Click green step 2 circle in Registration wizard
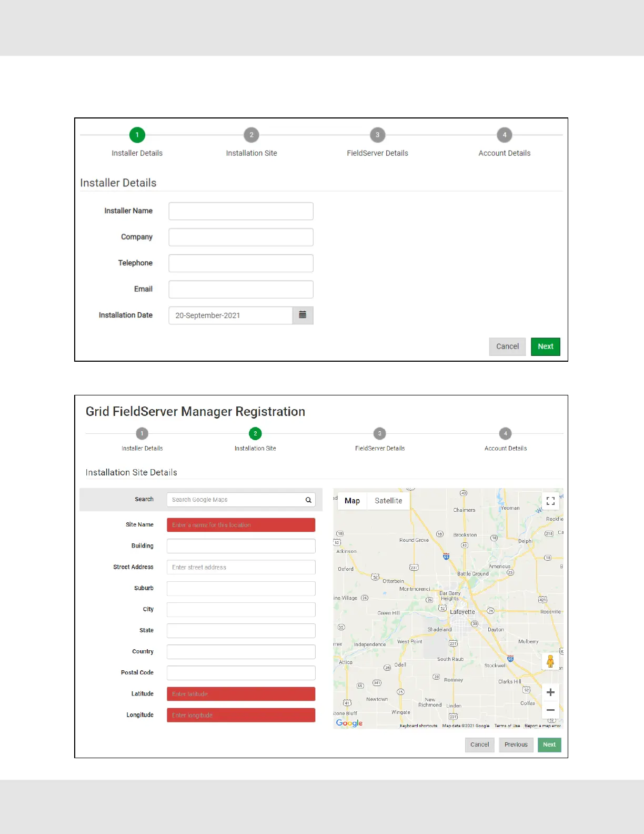644x834 pixels. (x=255, y=433)
